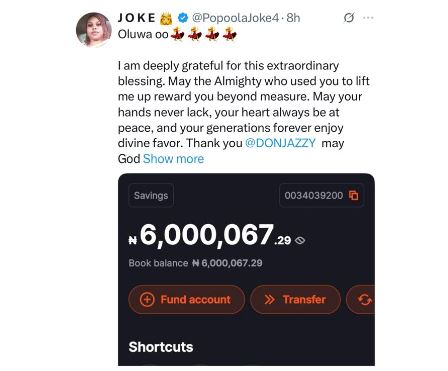Click the Shortcuts section heading
Screen dimensions: 448x371
coord(161,347)
